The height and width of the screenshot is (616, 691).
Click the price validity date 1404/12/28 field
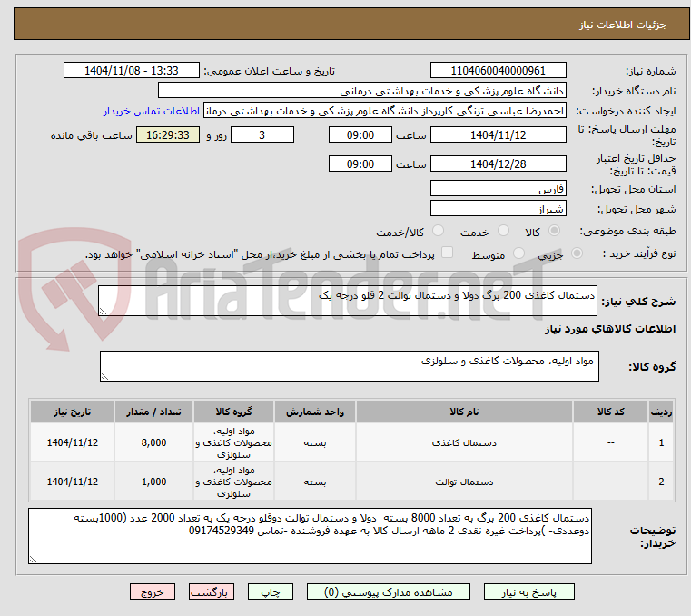[498, 164]
